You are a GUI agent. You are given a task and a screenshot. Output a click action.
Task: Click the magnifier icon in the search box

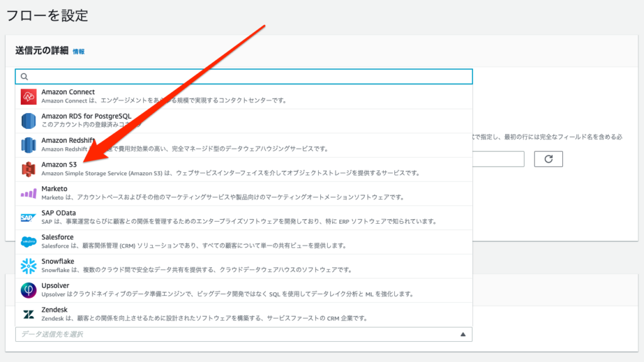pos(24,76)
